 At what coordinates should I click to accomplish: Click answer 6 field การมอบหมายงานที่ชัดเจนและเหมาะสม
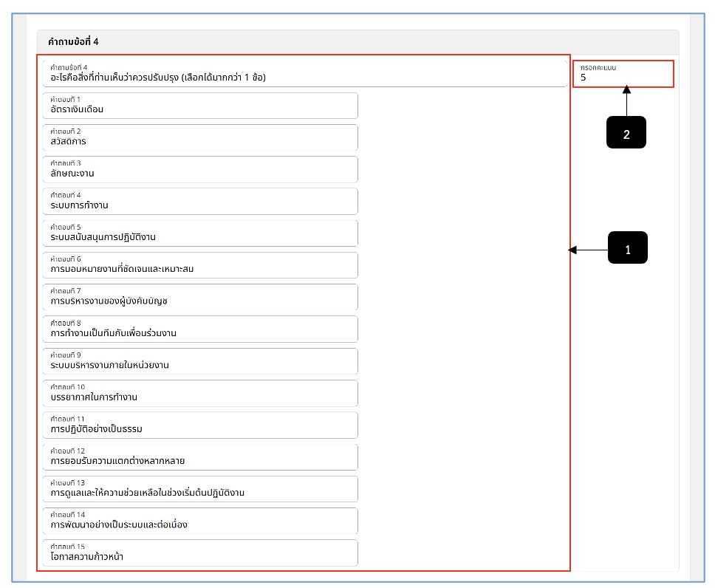200,265
